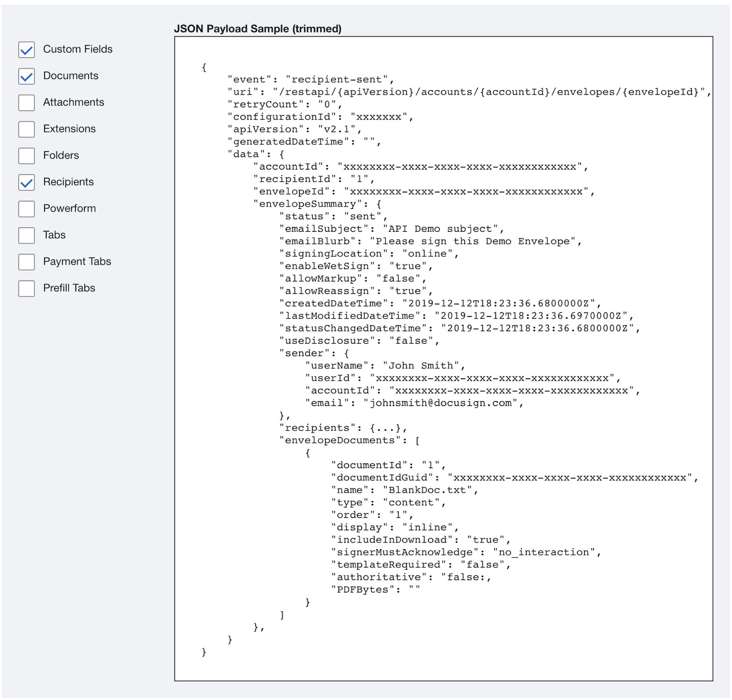
Task: Enable the Prefill Tabs checkbox
Action: point(26,288)
